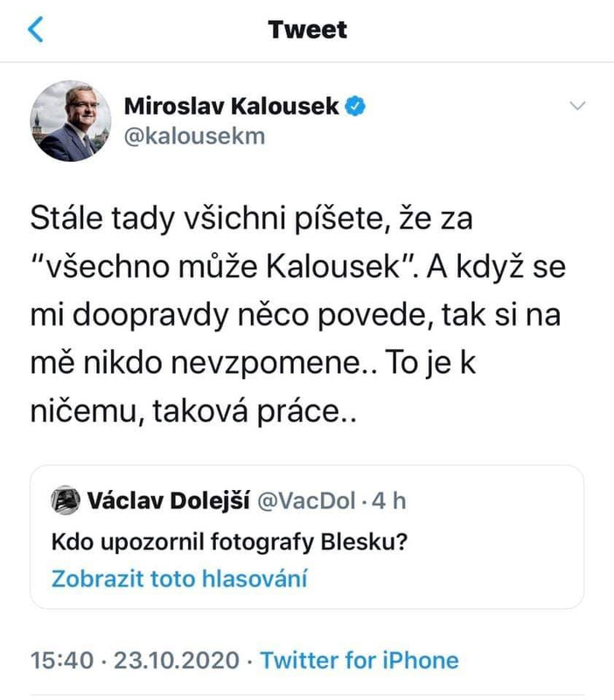
Task: Open the @kalousekm handle
Action: 194,136
